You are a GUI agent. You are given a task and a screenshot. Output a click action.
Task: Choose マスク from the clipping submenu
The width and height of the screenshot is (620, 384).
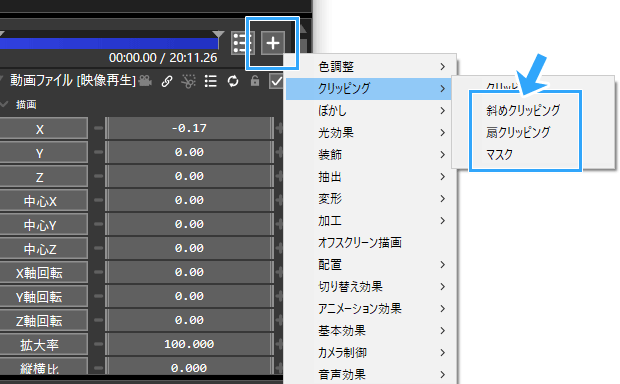point(499,154)
